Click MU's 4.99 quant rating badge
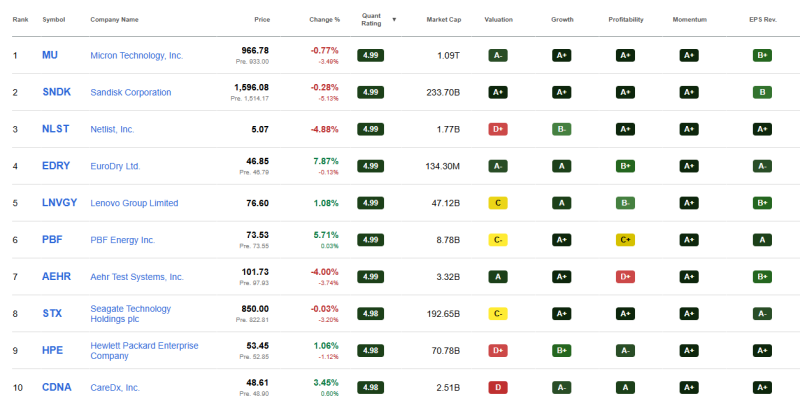800x399 pixels. 370,55
